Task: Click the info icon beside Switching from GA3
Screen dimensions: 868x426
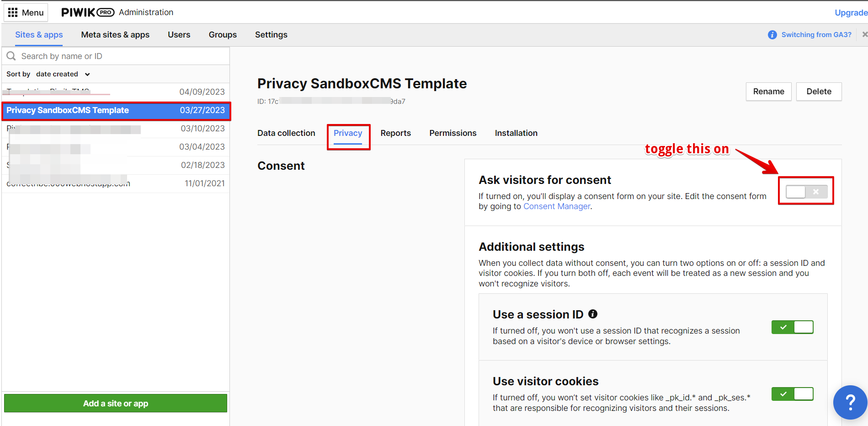Action: [772, 34]
